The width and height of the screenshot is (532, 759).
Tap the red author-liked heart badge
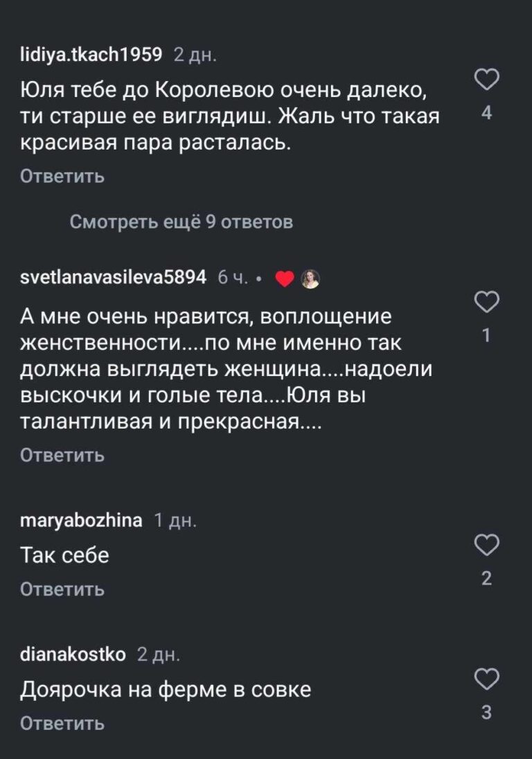[285, 279]
